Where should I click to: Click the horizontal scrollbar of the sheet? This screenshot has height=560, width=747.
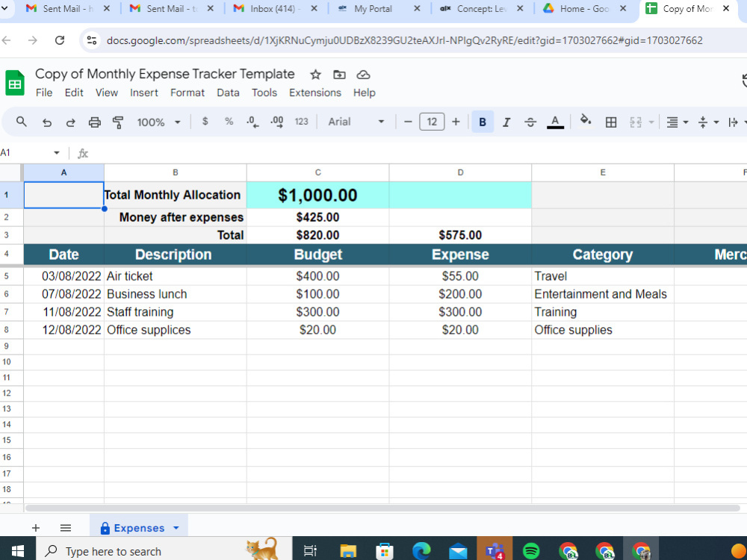click(382, 508)
